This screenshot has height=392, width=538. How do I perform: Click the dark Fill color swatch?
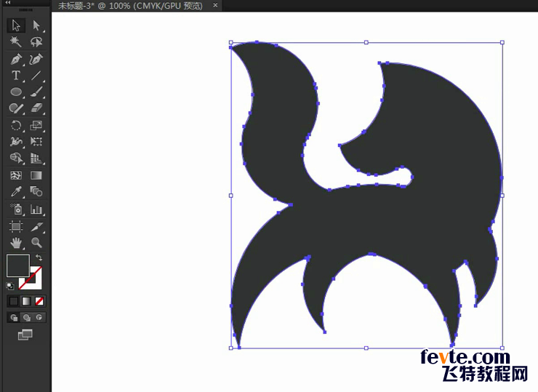[17, 265]
